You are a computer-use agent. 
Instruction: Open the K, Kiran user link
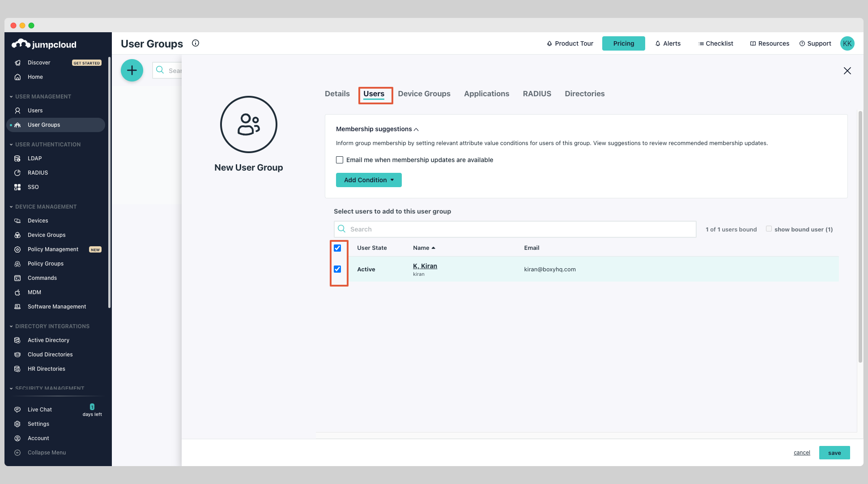(x=425, y=266)
